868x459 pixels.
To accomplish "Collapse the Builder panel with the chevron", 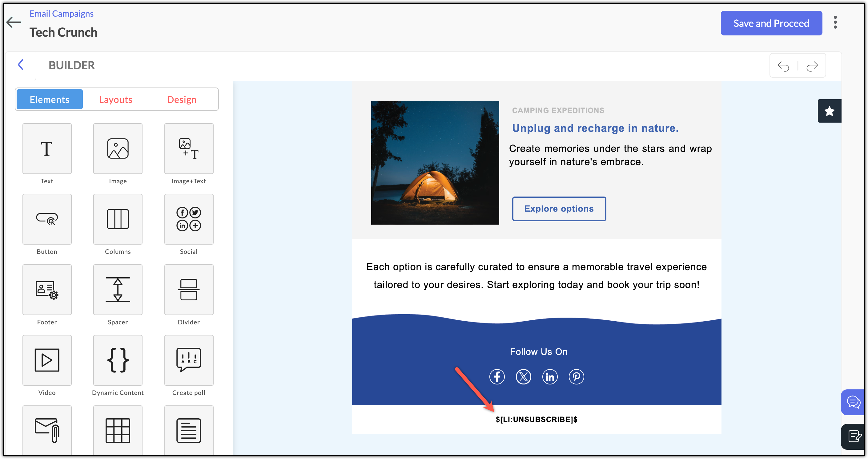I will pos(21,65).
